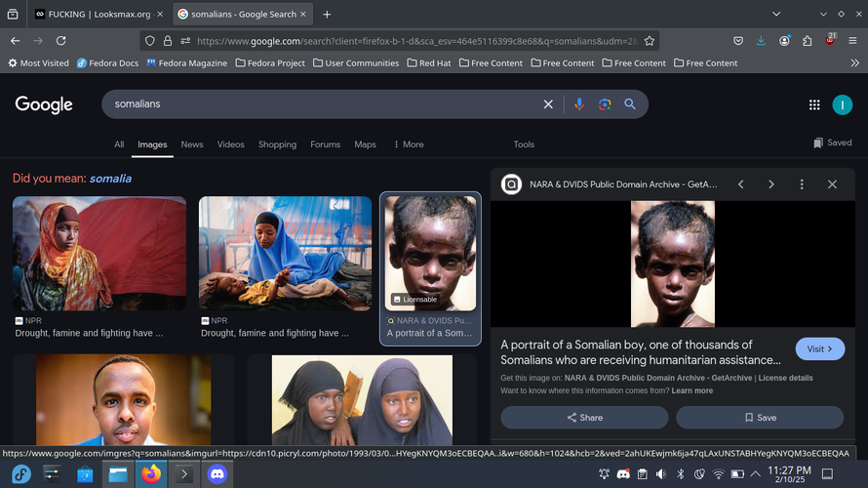
Task: Show previous image in preview panel
Action: coord(740,184)
